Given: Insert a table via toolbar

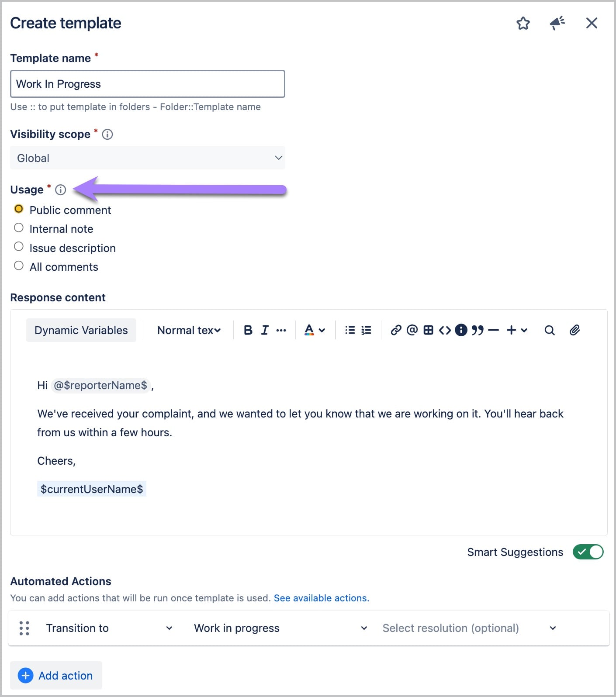Looking at the screenshot, I should (429, 330).
